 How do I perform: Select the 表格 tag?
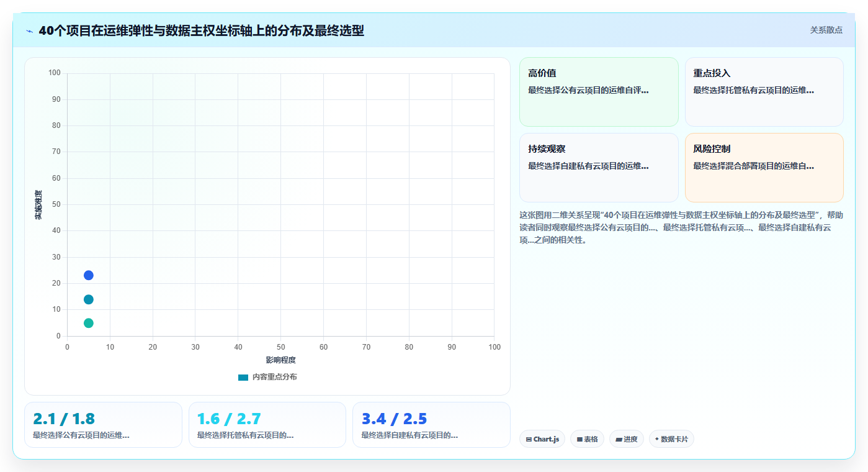(587, 439)
